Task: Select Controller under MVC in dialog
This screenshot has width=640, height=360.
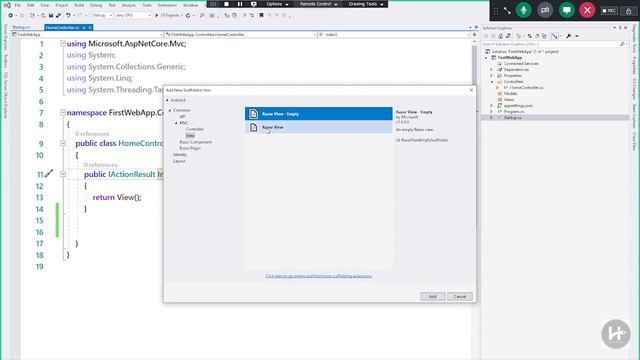Action: click(195, 129)
